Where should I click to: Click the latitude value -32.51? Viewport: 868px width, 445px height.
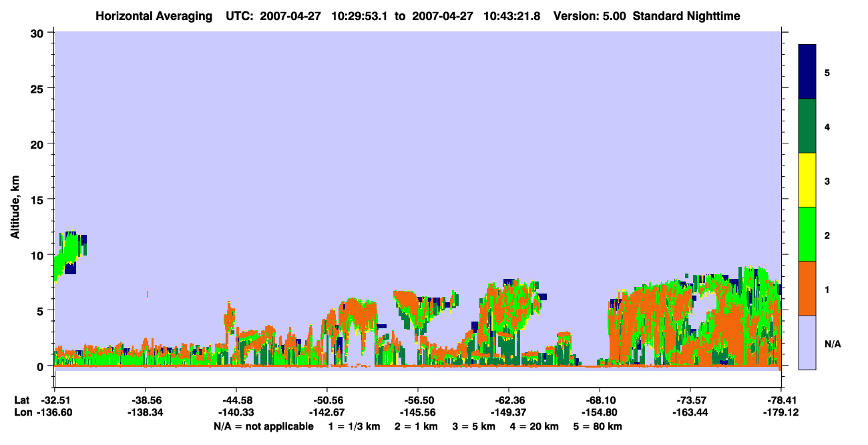click(54, 400)
